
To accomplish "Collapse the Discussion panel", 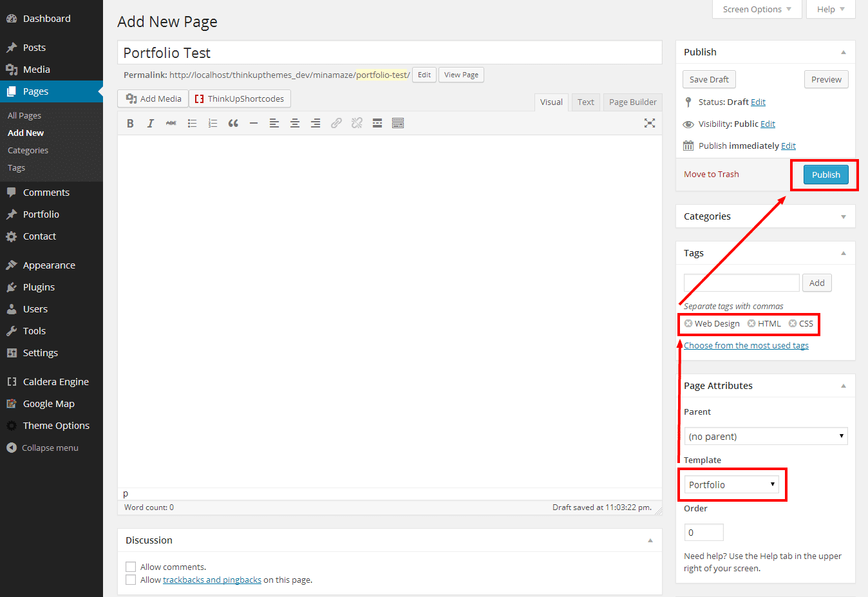I will [650, 540].
